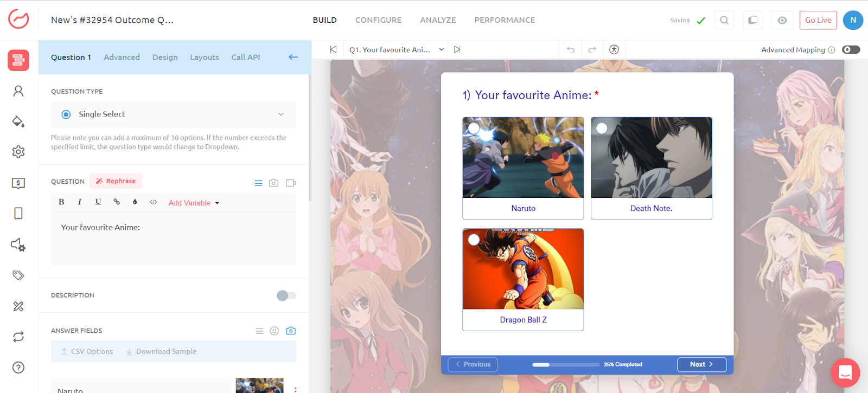Open the build questions sidebar icon

tap(18, 60)
